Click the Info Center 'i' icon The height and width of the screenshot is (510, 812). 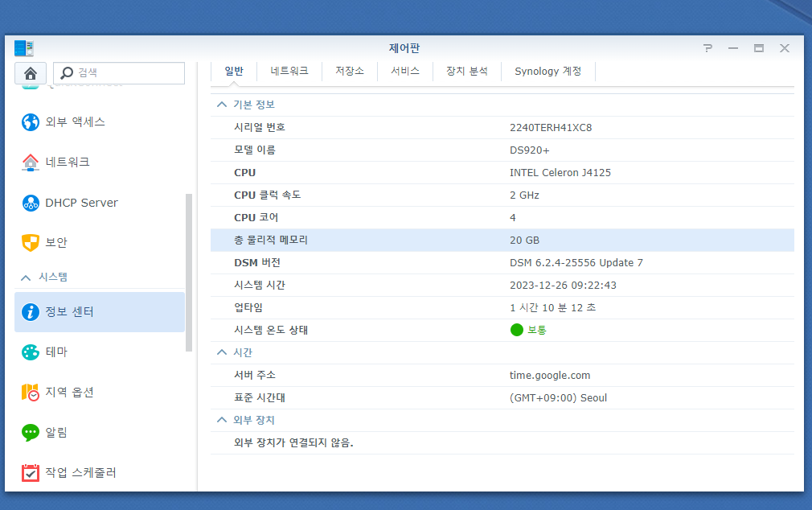point(31,312)
